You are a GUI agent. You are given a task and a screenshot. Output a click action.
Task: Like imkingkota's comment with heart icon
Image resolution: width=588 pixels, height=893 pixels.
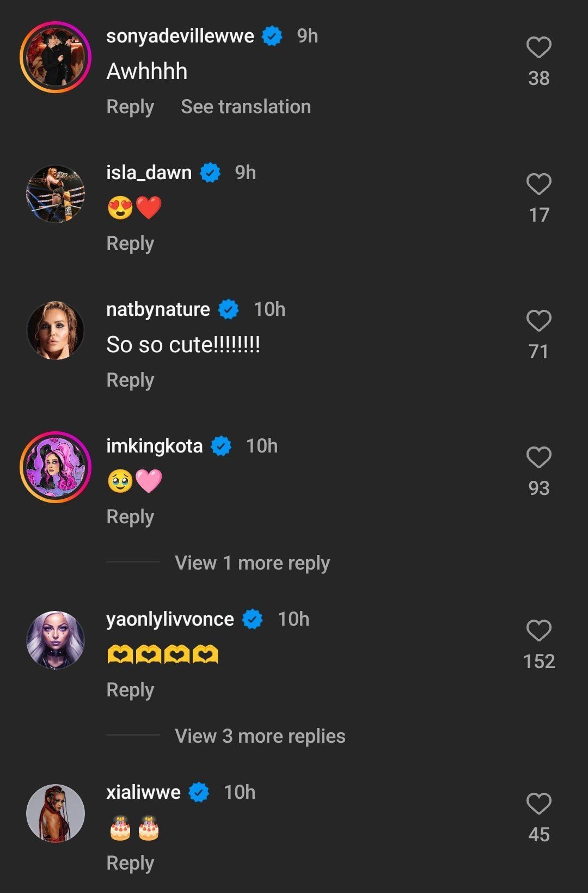coord(538,458)
